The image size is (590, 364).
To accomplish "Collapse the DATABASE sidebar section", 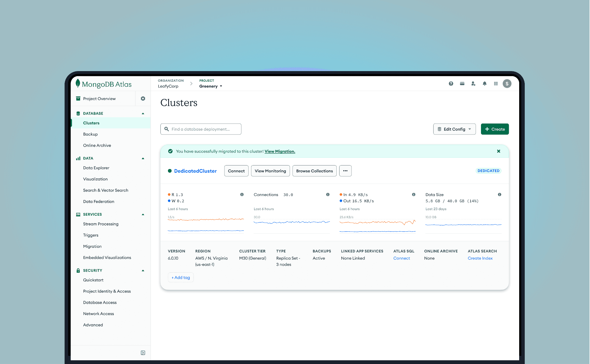I will tap(143, 113).
